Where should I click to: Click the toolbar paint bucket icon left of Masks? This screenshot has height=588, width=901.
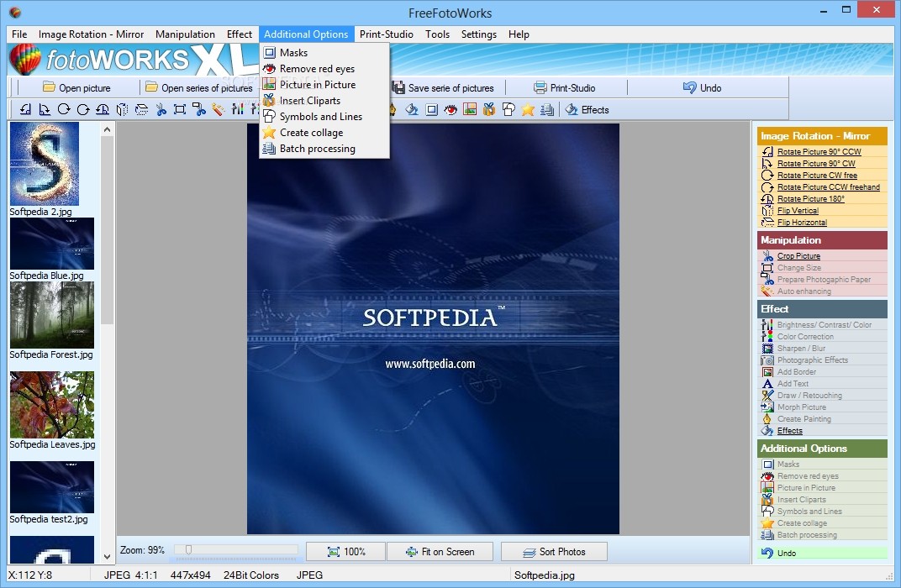click(x=412, y=110)
